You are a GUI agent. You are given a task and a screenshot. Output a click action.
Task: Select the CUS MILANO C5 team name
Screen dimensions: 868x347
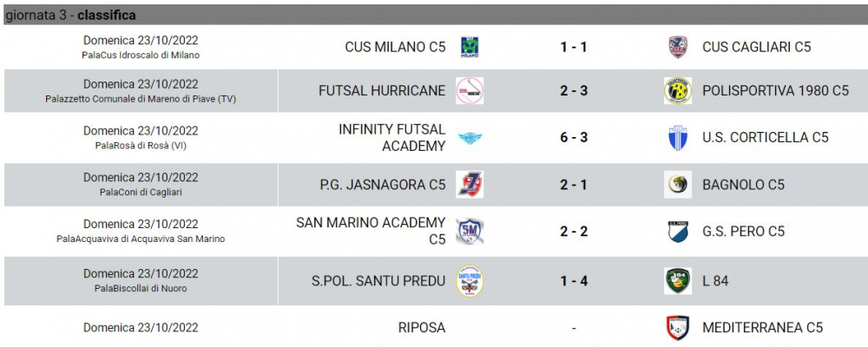pos(395,47)
